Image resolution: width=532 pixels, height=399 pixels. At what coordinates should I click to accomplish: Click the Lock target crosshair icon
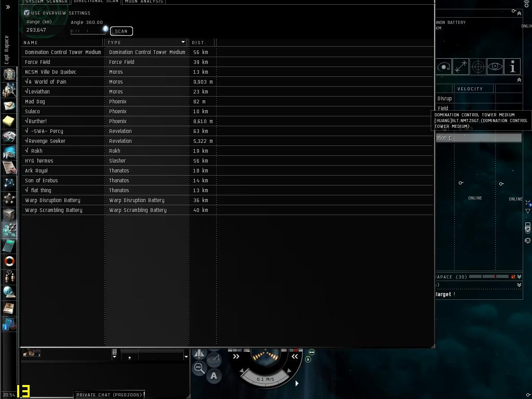click(478, 67)
